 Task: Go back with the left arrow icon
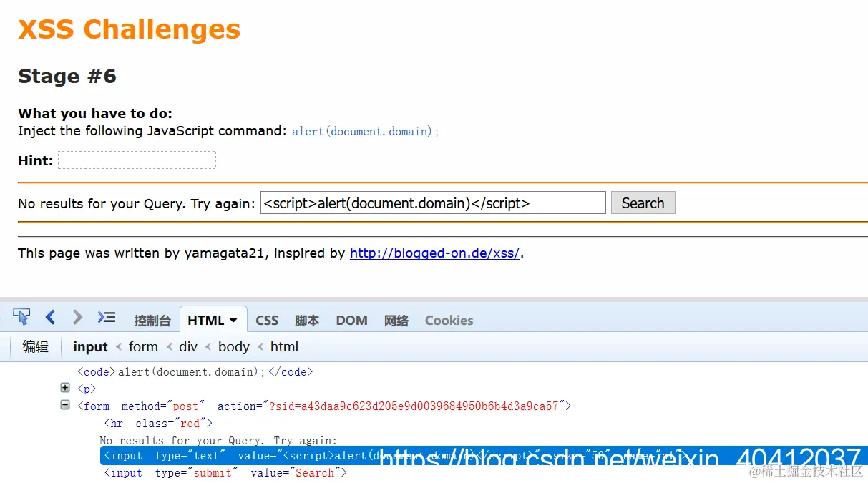(x=50, y=317)
